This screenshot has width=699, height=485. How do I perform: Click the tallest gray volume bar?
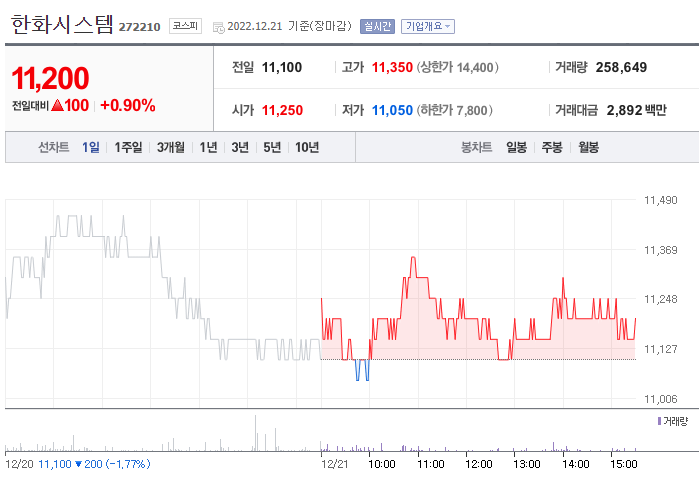(x=255, y=433)
